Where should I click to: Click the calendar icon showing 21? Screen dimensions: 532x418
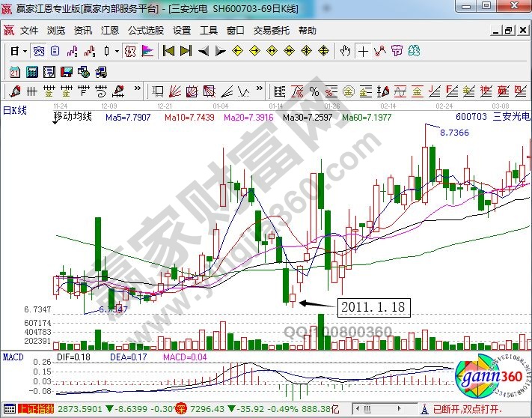(x=15, y=72)
